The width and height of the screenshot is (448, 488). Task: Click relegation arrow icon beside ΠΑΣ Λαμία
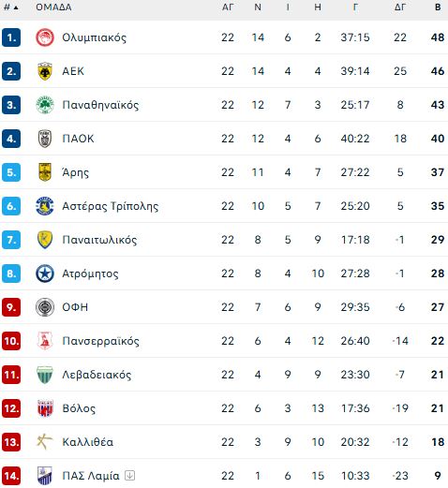[130, 476]
